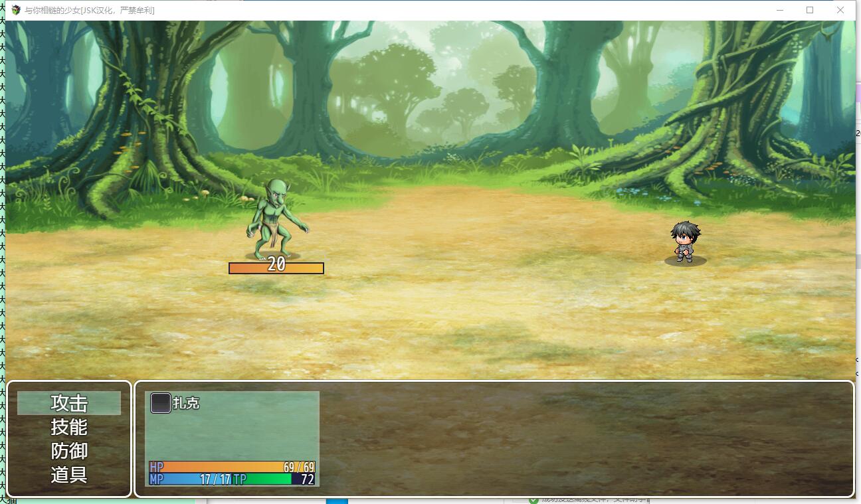Select the 攻击 (Attack) command
Screen dimensions: 861x504
pyautogui.click(x=69, y=403)
